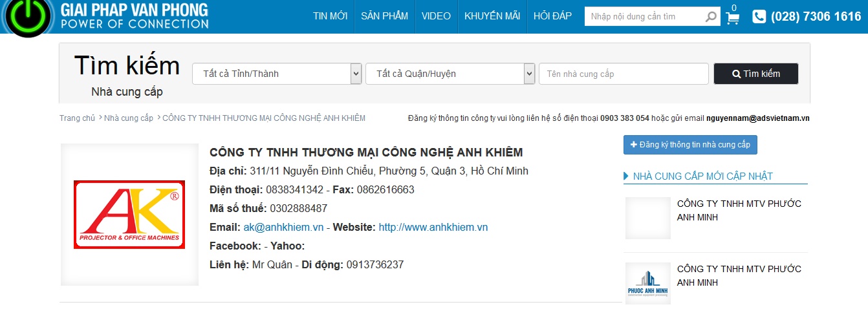Click the blank supplier thumbnail placeholder
868x309 pixels.
point(647,218)
